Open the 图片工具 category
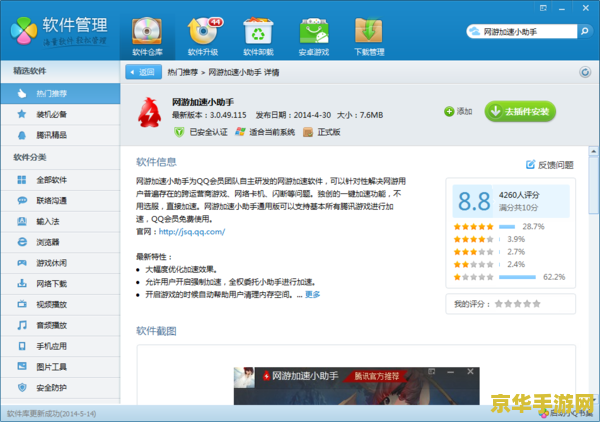Viewport: 600px width, 422px height. [x=60, y=367]
